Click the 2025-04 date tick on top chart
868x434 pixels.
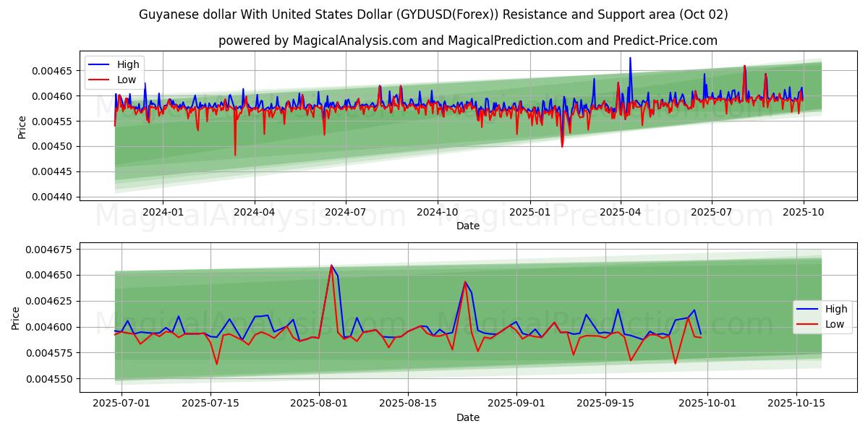click(x=620, y=212)
